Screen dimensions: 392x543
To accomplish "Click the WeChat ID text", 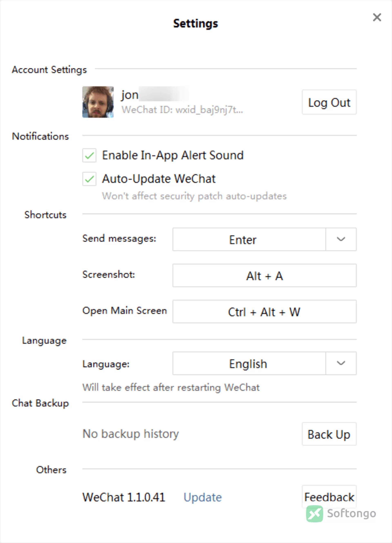I will point(182,110).
